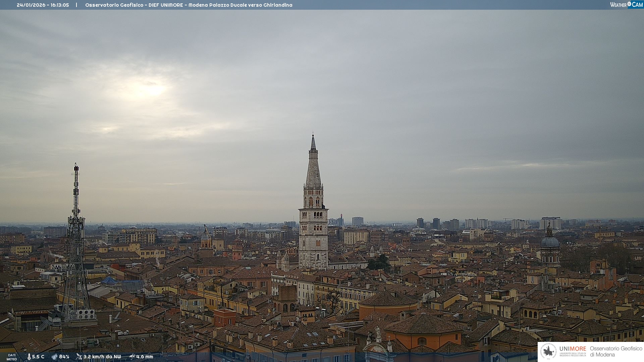The width and height of the screenshot is (644, 362).
Task: Click the 24/01/2026 date and time stamp
Action: coord(43,5)
